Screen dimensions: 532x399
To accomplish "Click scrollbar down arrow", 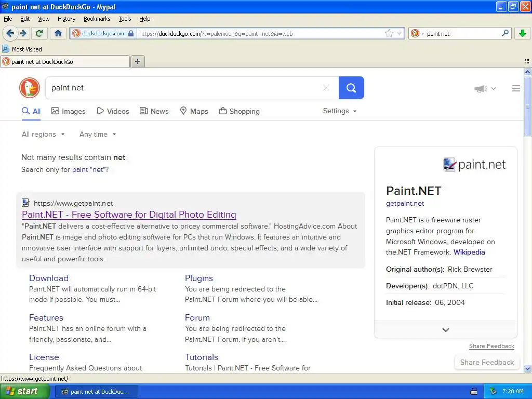I will (x=527, y=368).
